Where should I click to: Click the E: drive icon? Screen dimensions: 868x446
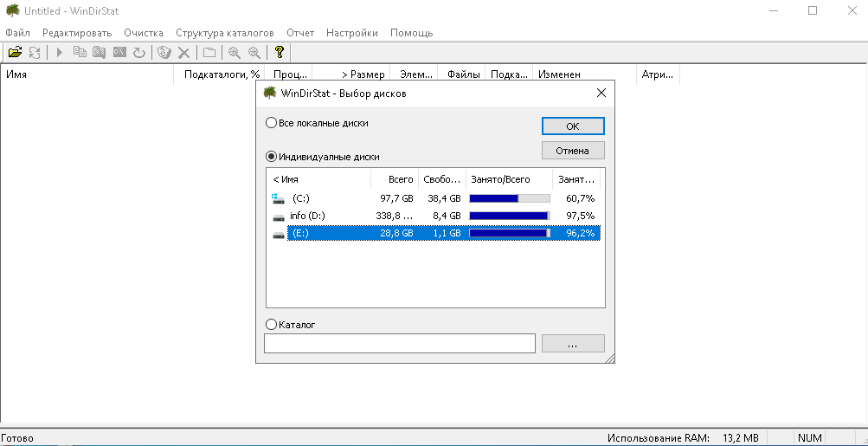click(279, 235)
